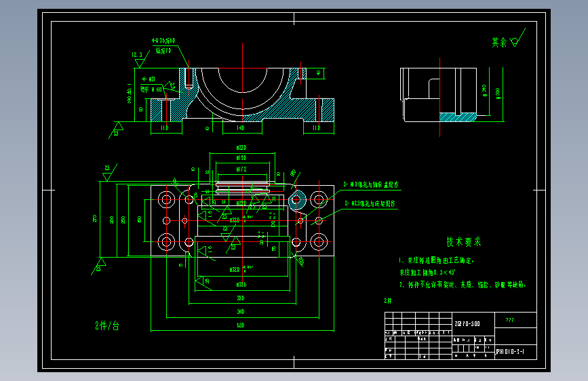Click the '钻深70' drilling depth note

point(163,51)
